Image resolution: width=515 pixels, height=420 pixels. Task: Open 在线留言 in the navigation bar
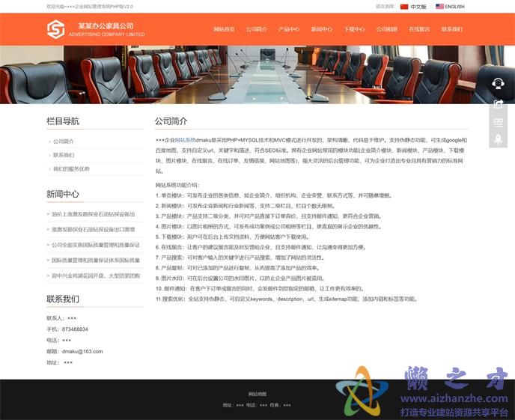tap(419, 29)
